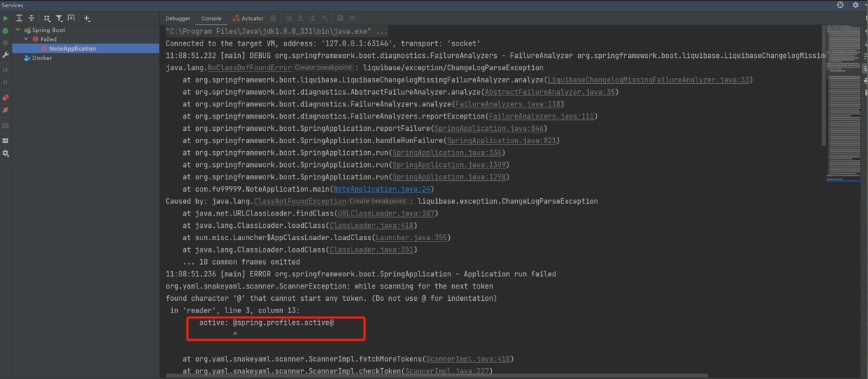
Task: Open the Actuator tab
Action: (252, 18)
